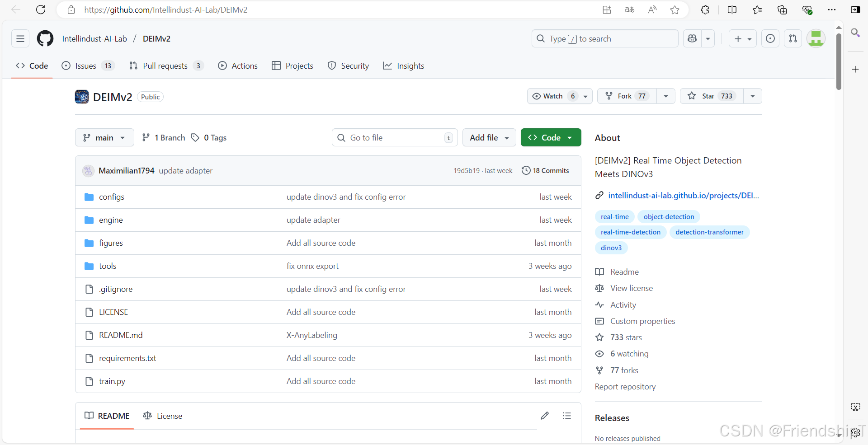
Task: Click the browser address bar URL
Action: [x=165, y=9]
